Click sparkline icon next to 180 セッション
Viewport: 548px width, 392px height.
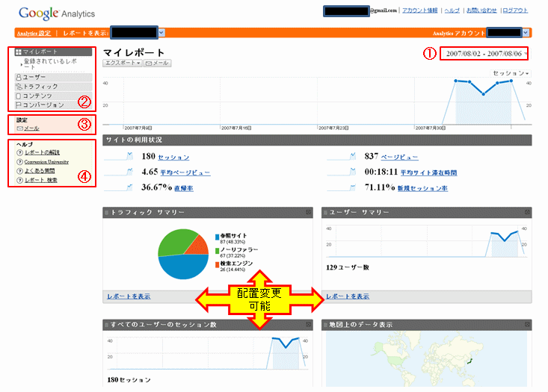tap(118, 156)
